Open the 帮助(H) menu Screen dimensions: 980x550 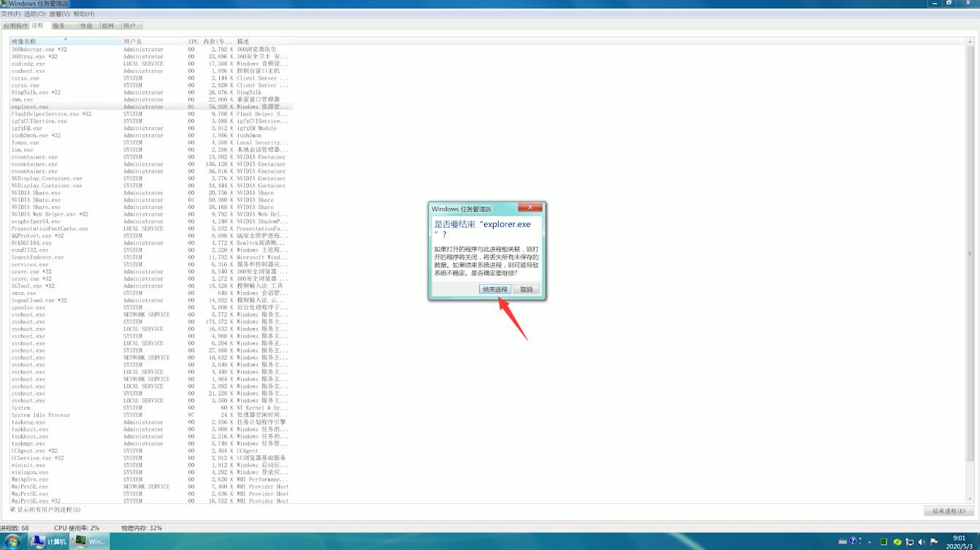coord(84,14)
